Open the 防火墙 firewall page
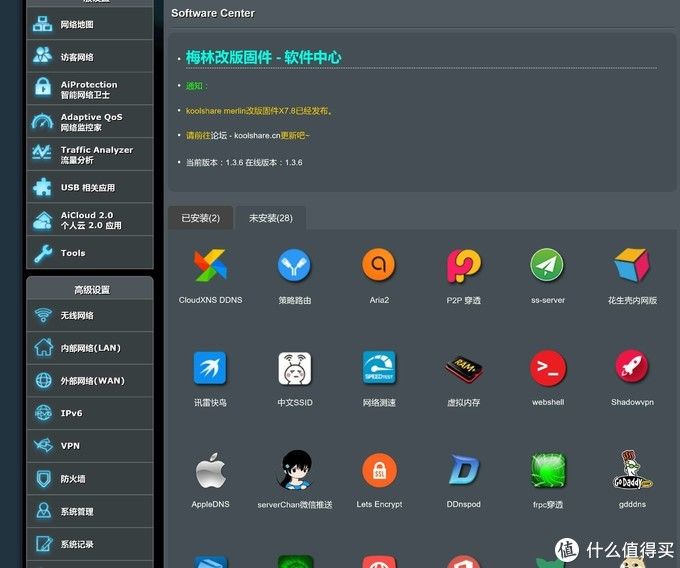The height and width of the screenshot is (568, 680). coord(90,479)
